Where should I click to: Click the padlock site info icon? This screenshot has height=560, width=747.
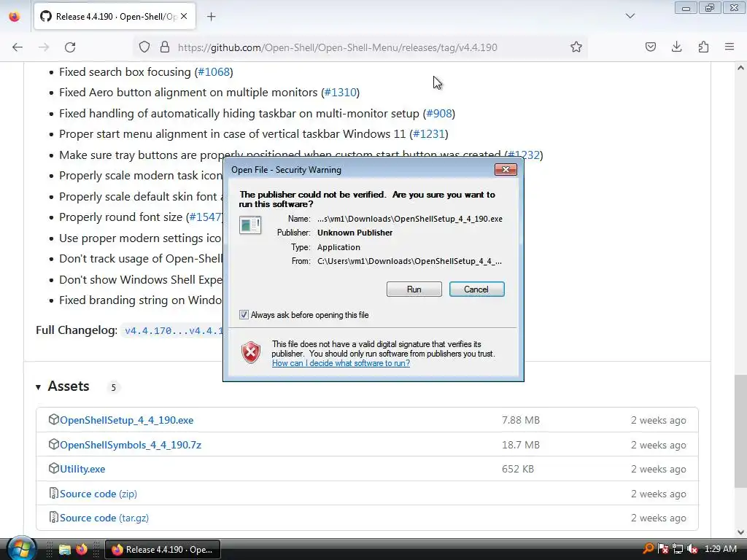point(165,47)
